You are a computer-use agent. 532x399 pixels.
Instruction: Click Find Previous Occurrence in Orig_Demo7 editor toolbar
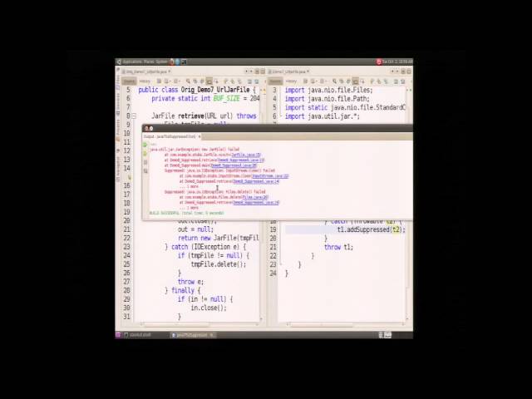point(195,81)
